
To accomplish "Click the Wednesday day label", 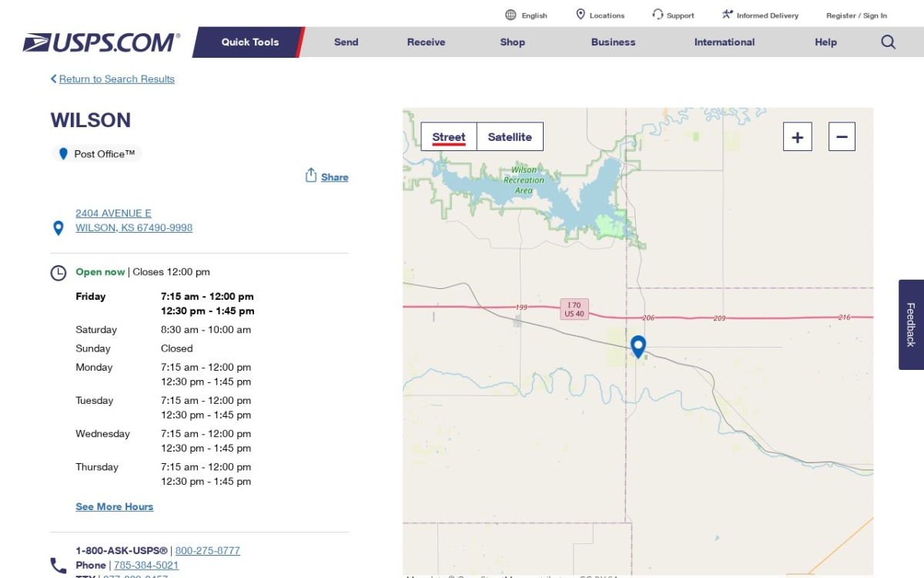I will pos(103,434).
